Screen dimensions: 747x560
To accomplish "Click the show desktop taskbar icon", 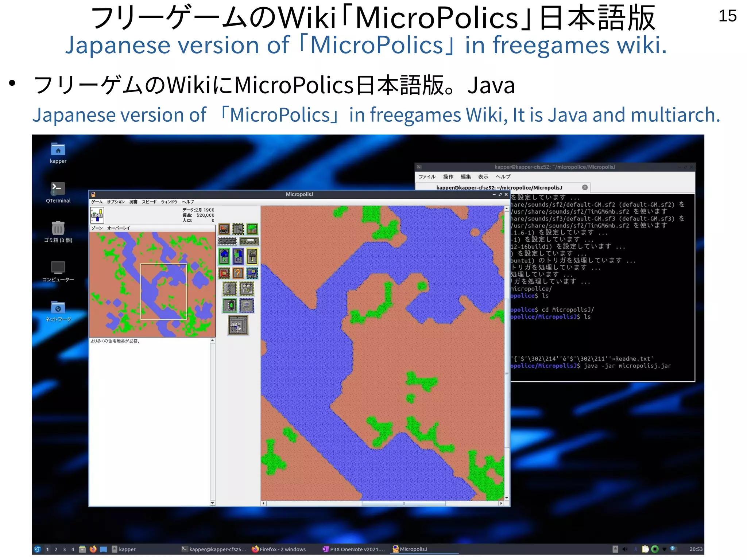I will (x=104, y=549).
